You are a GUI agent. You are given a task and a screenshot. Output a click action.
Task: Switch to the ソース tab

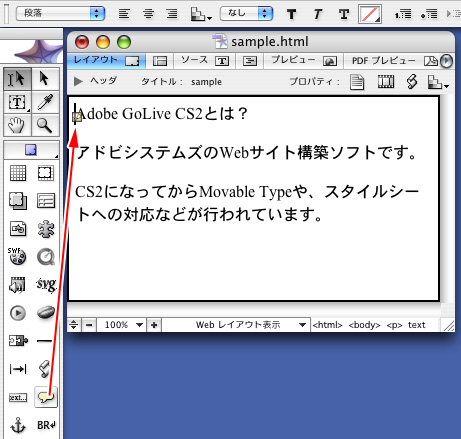coord(204,61)
